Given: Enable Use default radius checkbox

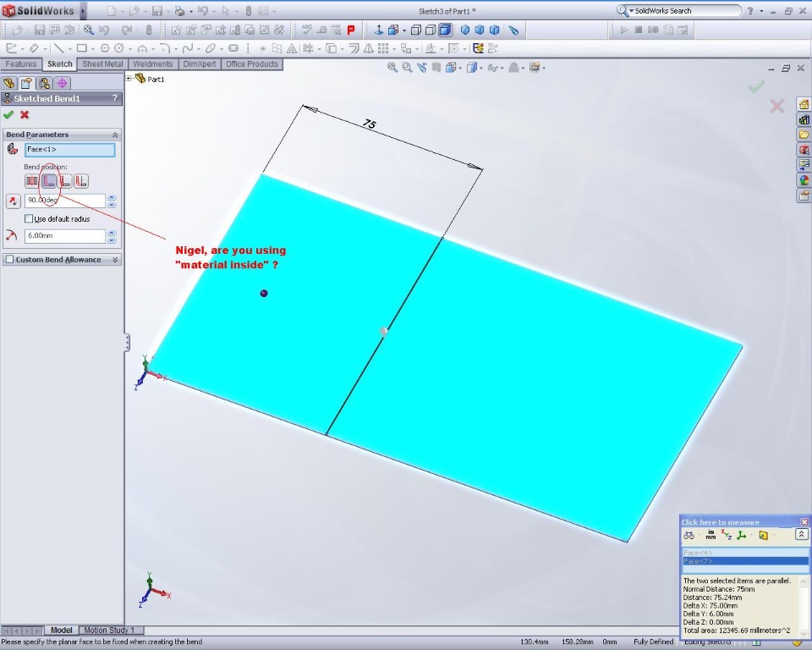Looking at the screenshot, I should (x=29, y=218).
